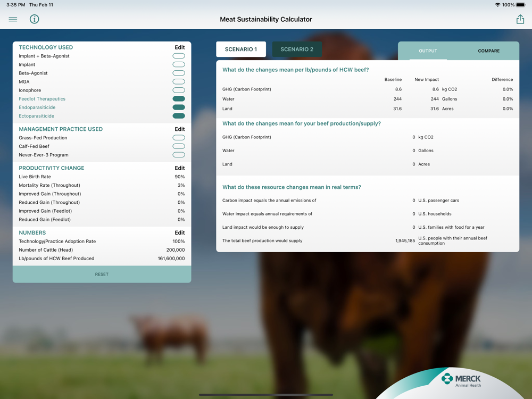
Task: Open the info icon
Action: coord(34,19)
